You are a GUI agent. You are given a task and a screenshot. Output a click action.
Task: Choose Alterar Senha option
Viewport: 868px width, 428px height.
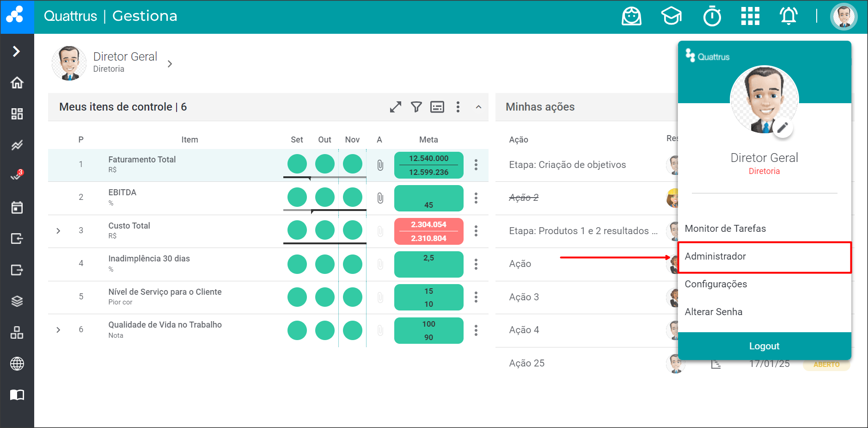(x=713, y=312)
